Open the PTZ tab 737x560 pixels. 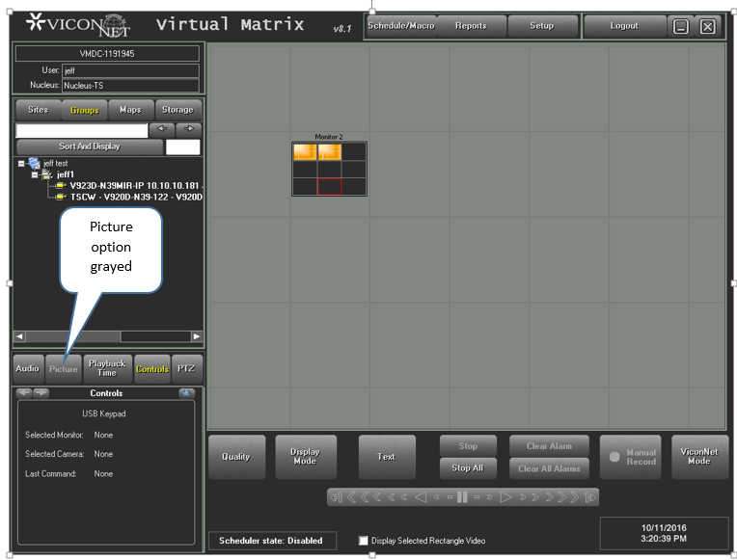[187, 368]
